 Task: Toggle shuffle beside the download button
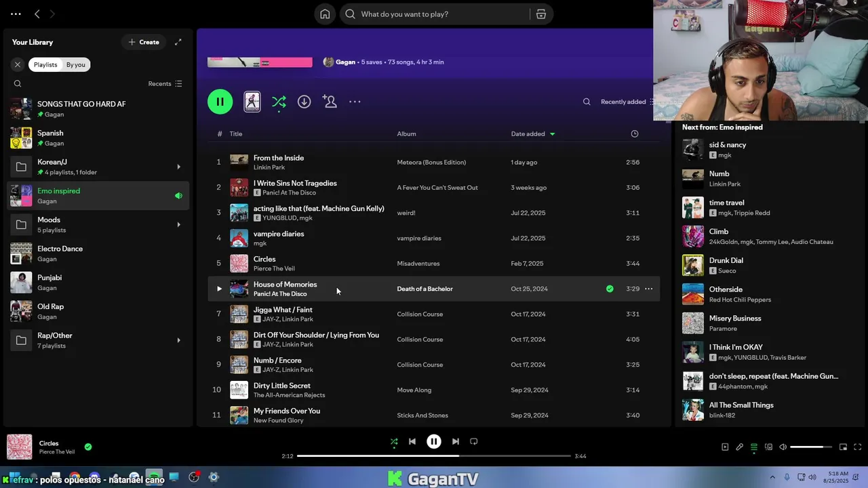point(279,102)
